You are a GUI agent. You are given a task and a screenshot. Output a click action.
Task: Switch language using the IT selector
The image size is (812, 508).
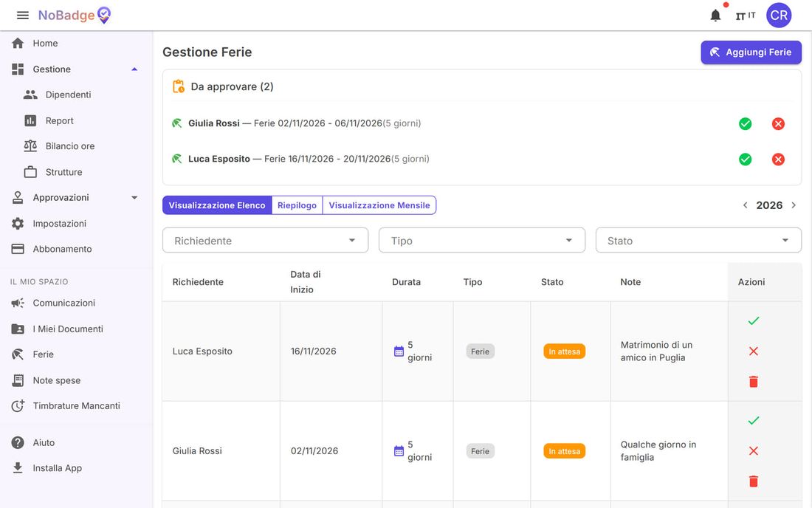coord(746,16)
